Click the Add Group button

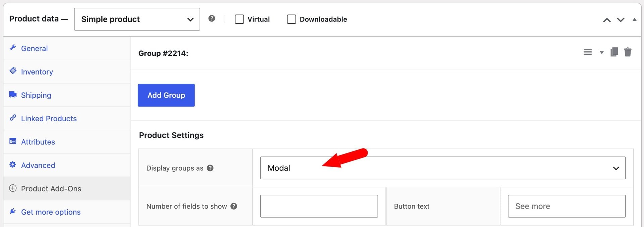(x=166, y=95)
